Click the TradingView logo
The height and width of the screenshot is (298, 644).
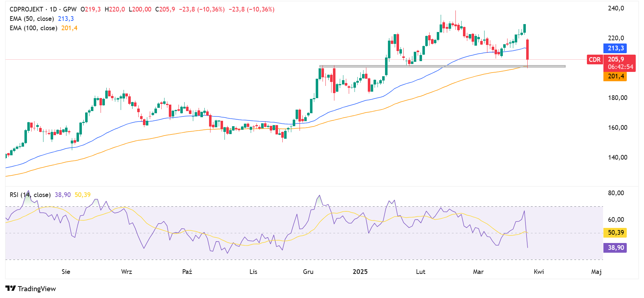[x=31, y=289]
